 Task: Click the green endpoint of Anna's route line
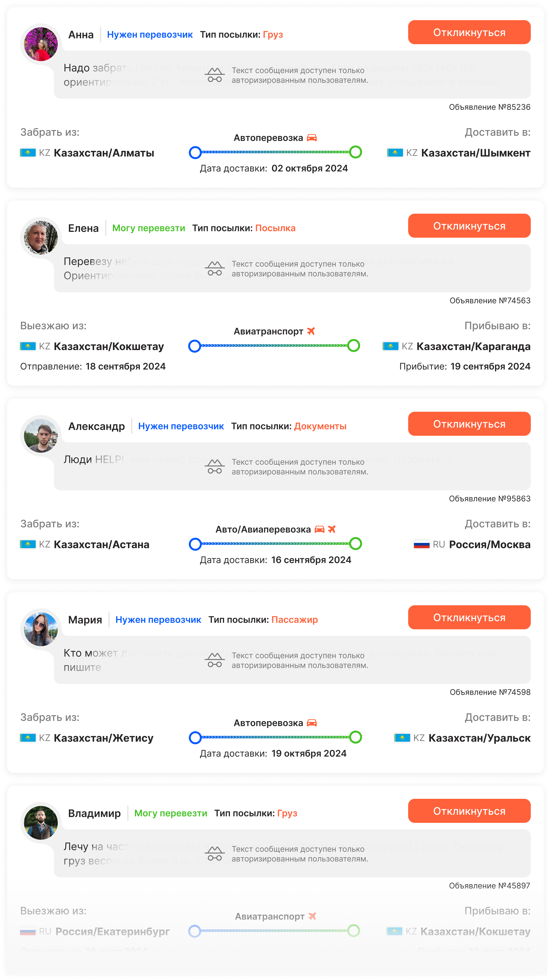pos(362,155)
